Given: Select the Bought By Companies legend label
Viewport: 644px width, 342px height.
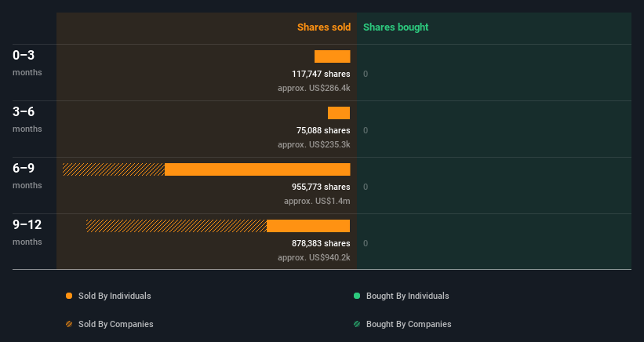Looking at the screenshot, I should (409, 324).
